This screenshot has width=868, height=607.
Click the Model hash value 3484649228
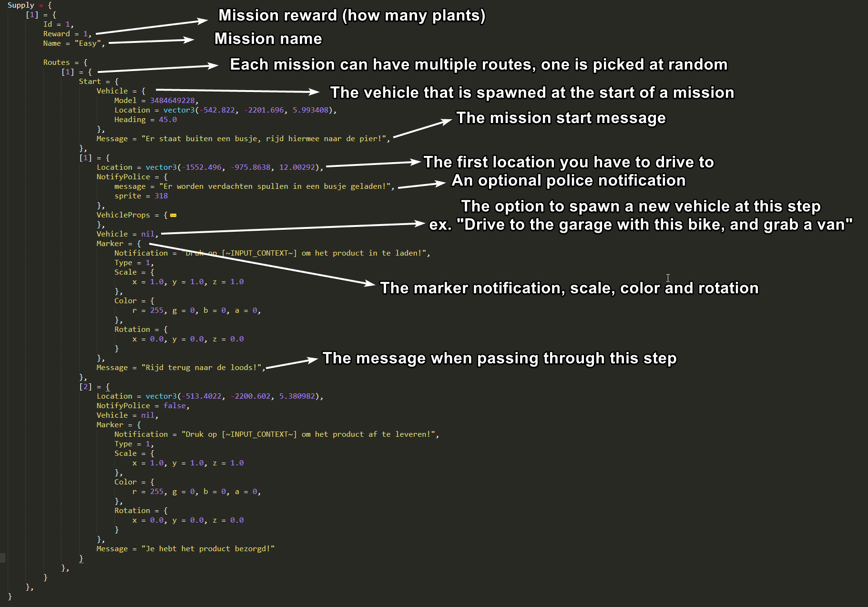coord(172,101)
